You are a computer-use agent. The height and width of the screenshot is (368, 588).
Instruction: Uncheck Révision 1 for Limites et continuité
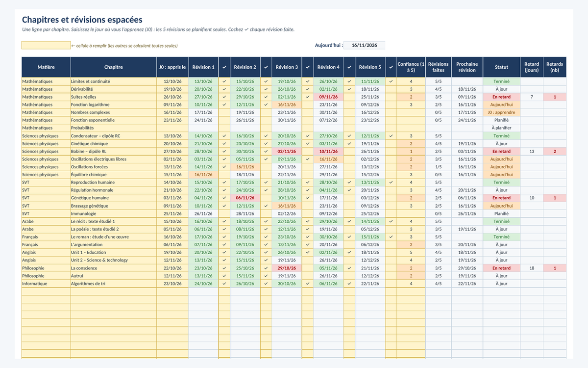pyautogui.click(x=224, y=81)
